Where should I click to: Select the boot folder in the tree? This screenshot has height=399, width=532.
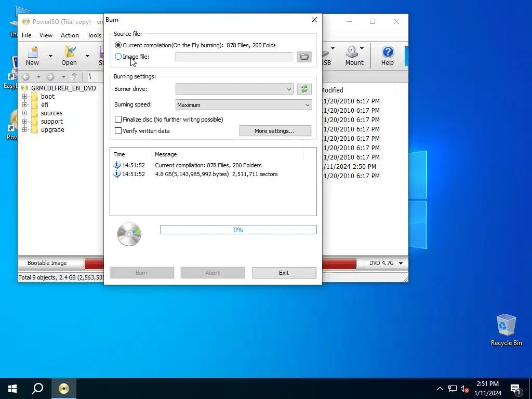coord(47,96)
